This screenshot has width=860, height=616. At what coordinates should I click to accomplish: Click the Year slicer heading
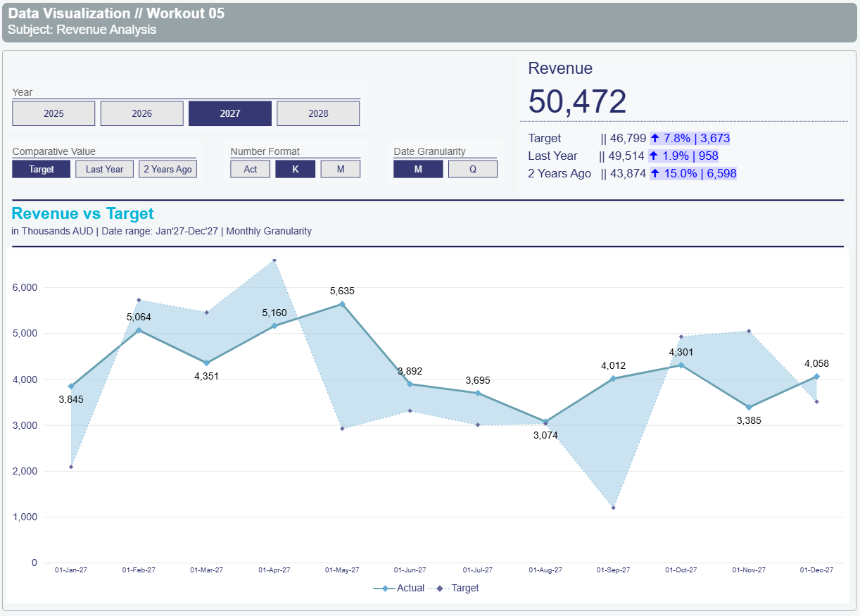(23, 92)
